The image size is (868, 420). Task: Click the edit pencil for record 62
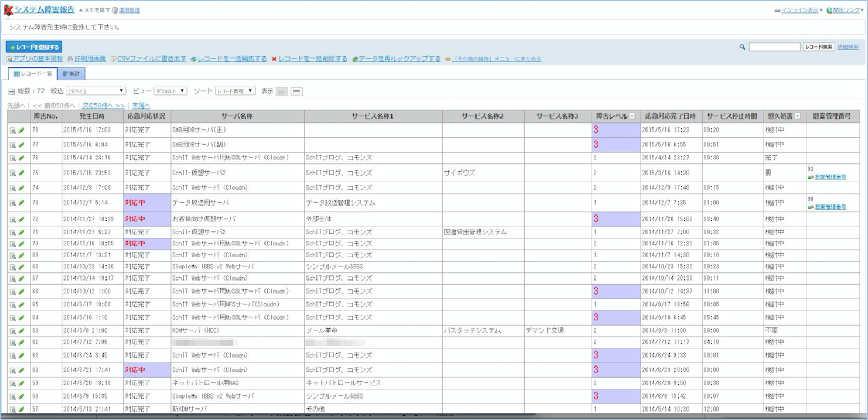(22, 342)
